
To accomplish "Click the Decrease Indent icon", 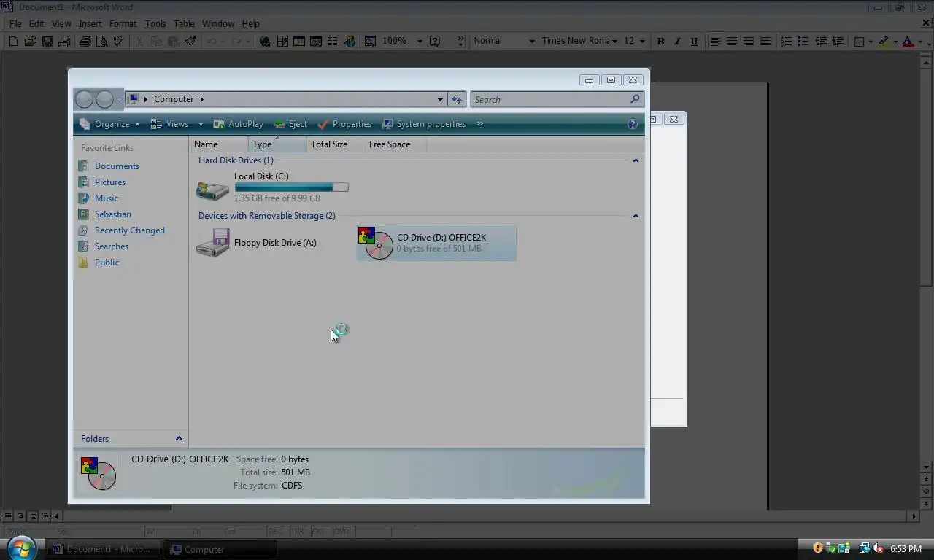I will [820, 42].
